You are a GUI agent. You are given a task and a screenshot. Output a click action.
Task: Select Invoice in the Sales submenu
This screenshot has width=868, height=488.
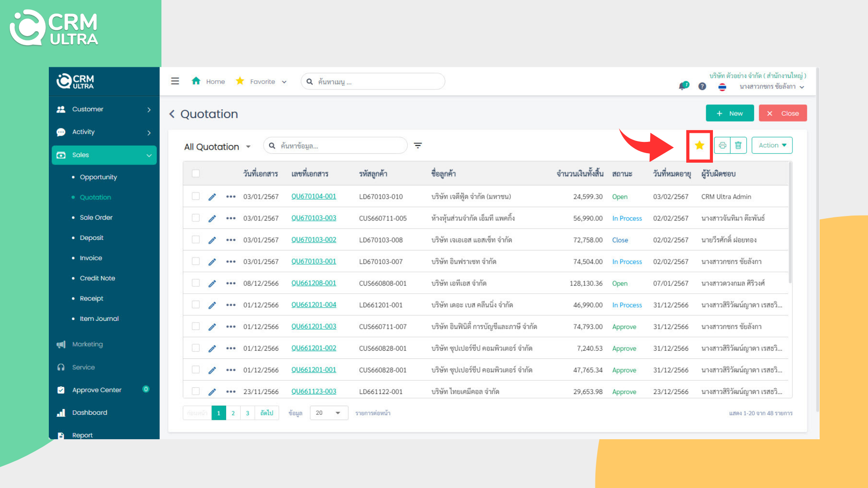tap(91, 258)
